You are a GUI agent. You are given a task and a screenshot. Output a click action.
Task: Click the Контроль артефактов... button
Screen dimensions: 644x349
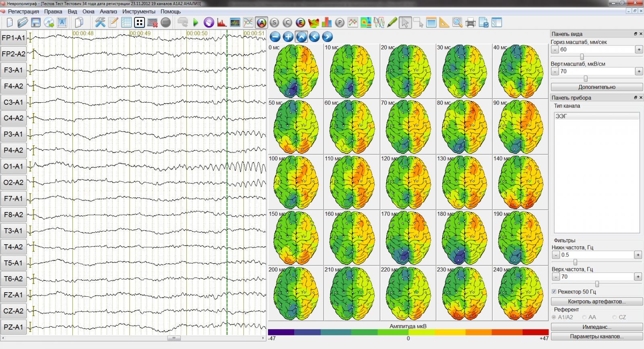[597, 302]
